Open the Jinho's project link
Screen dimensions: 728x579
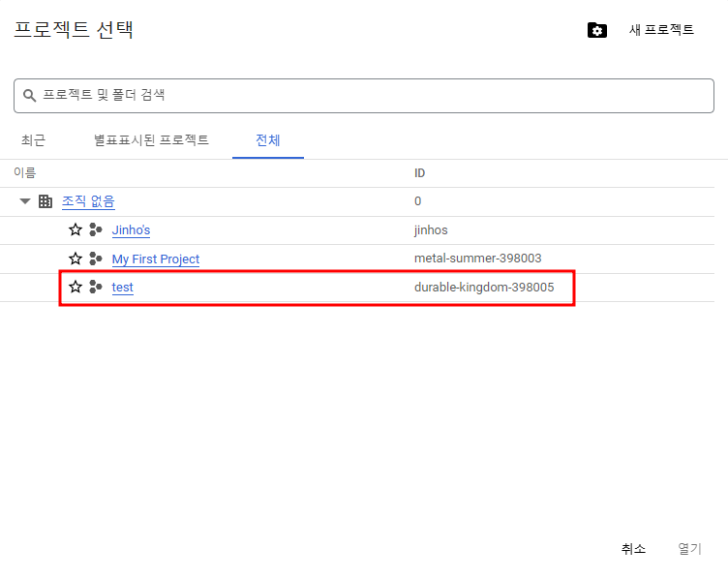point(131,230)
